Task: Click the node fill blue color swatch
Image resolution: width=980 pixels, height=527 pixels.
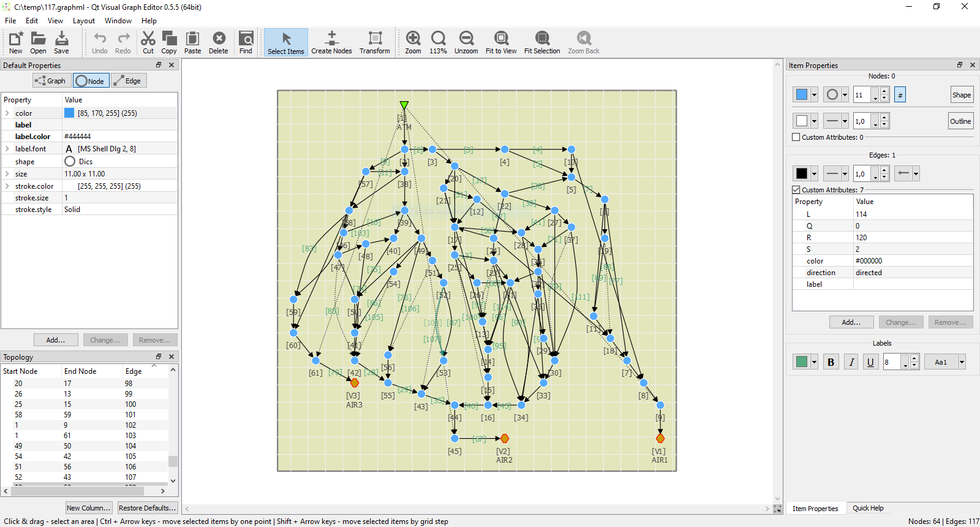Action: tap(802, 95)
